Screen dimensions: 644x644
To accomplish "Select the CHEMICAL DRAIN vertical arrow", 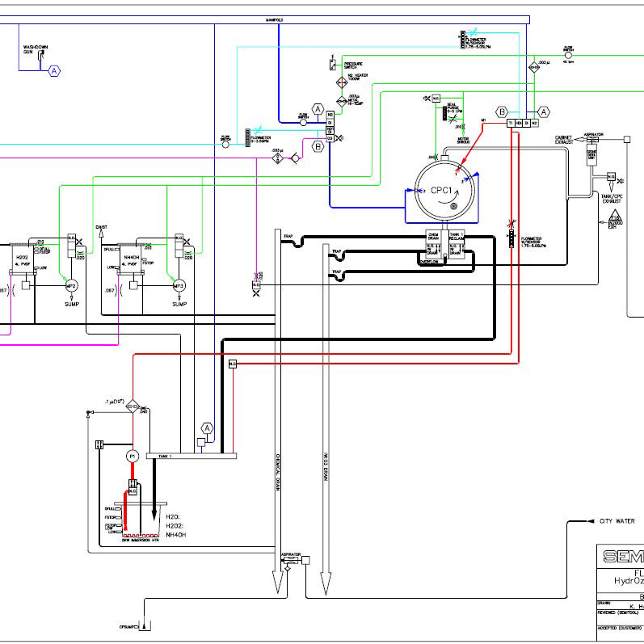I will coord(278,410).
